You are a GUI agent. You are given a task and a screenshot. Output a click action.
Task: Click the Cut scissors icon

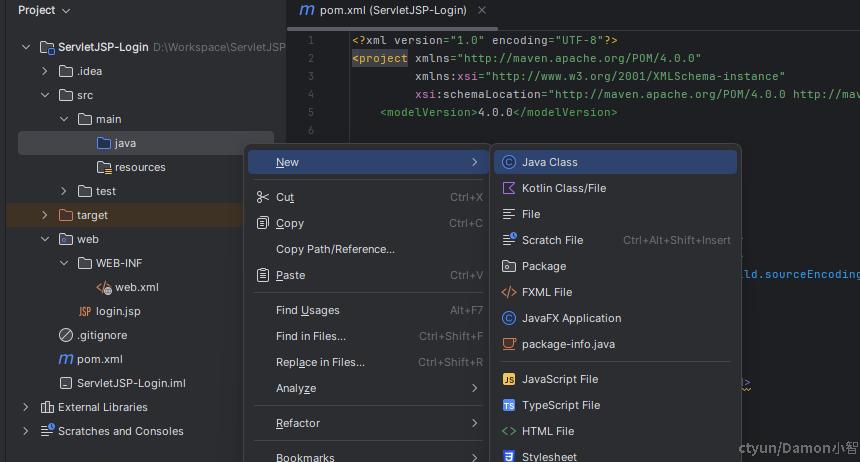263,197
